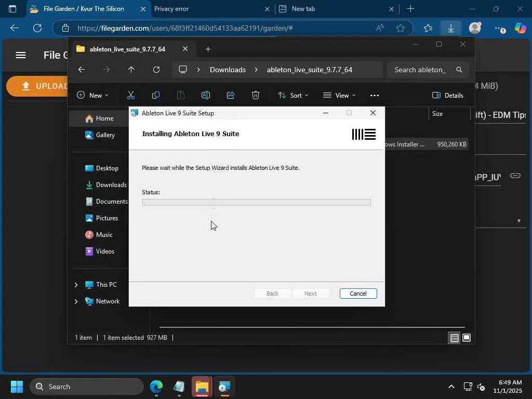
Task: Click the browser back arrow
Action: tap(15, 28)
